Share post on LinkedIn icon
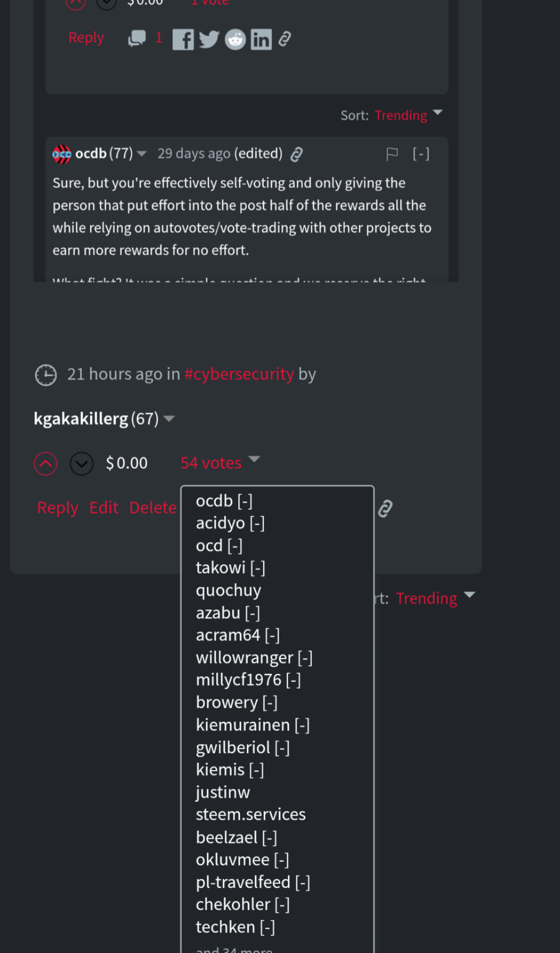The height and width of the screenshot is (953, 560). (261, 40)
